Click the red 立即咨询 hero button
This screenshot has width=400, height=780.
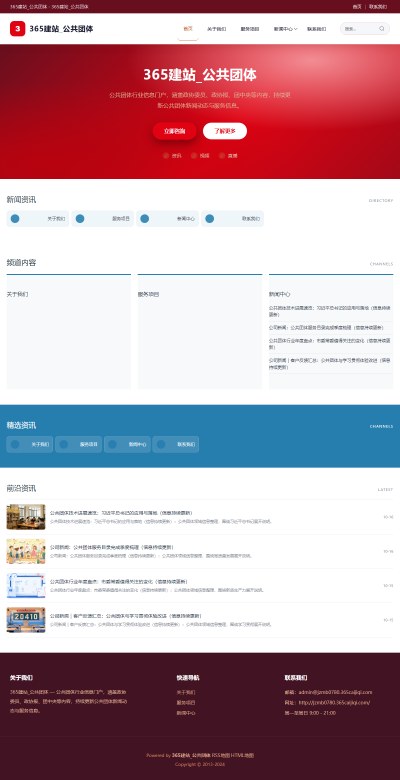point(175,131)
